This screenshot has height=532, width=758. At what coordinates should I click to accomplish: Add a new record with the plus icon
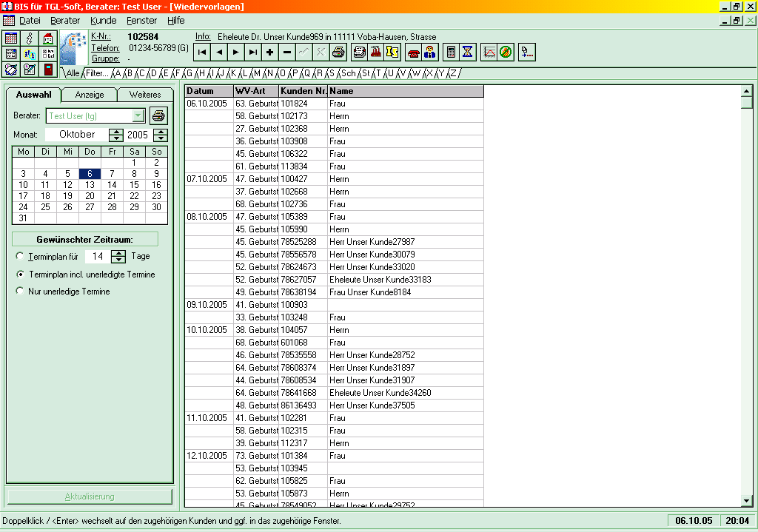coord(269,53)
